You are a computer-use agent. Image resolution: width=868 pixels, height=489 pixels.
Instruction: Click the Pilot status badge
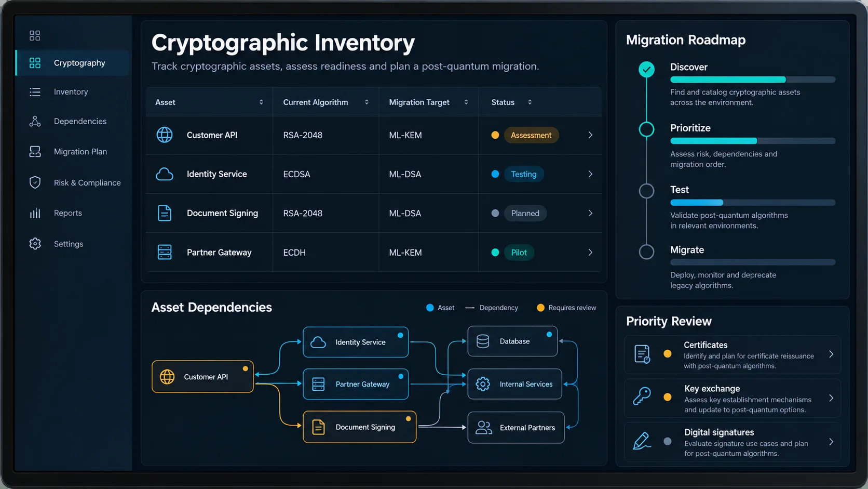tap(519, 253)
